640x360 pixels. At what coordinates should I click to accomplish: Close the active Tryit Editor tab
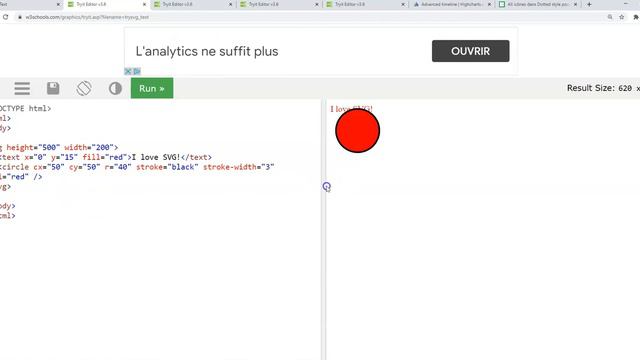point(144,4)
